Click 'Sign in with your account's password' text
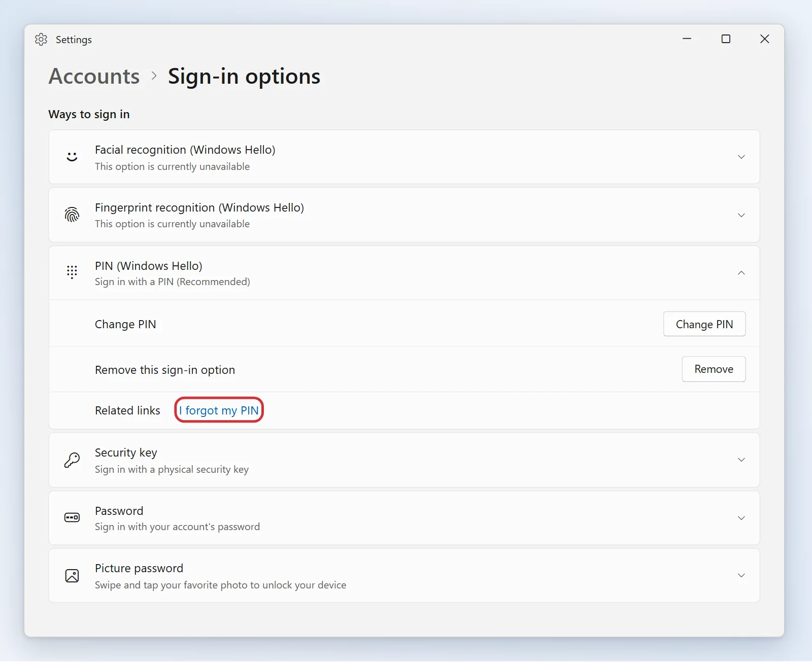This screenshot has height=662, width=812. [178, 527]
